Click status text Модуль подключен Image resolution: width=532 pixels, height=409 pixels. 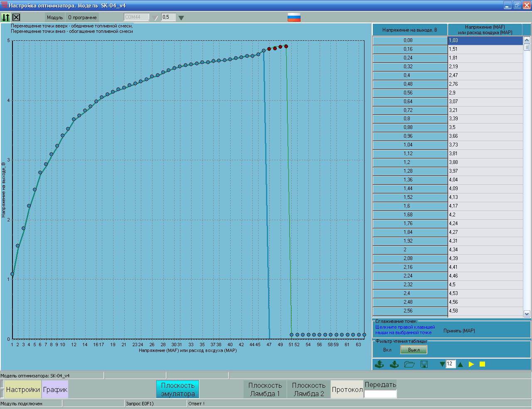click(x=21, y=404)
